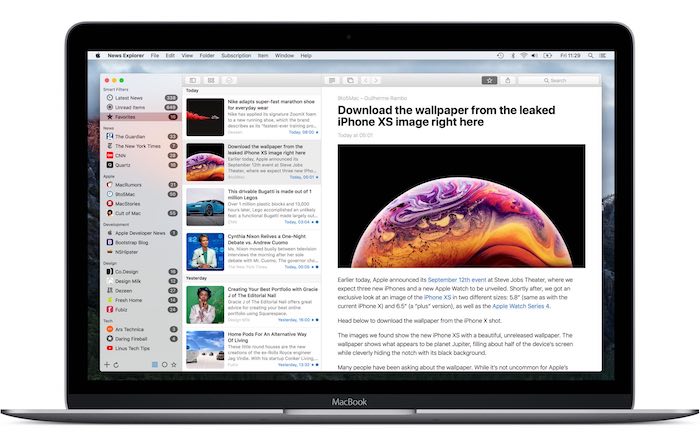
Task: Open Apple Developer News feed
Action: 141,233
